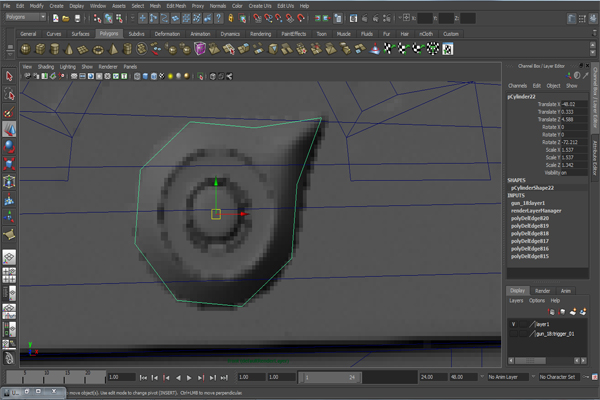The image size is (600, 400).
Task: Click the lock selection padlock icon
Action: pyautogui.click(x=231, y=18)
